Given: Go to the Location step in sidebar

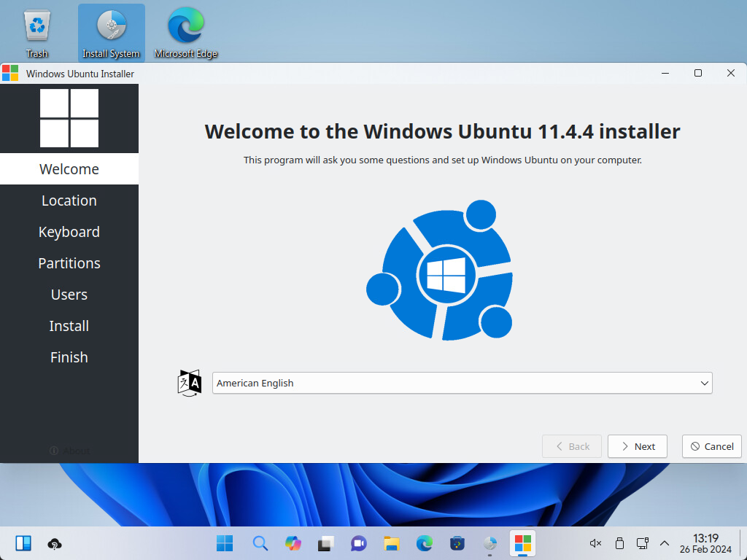Looking at the screenshot, I should point(69,201).
